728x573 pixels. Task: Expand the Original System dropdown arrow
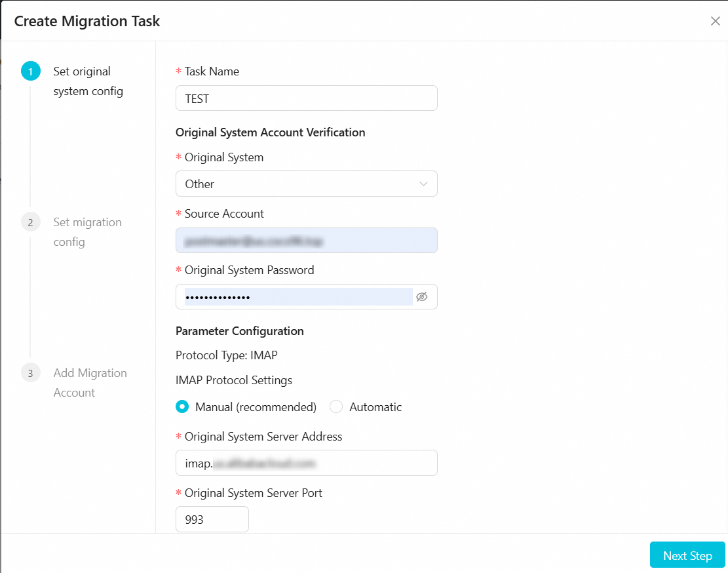(x=423, y=184)
